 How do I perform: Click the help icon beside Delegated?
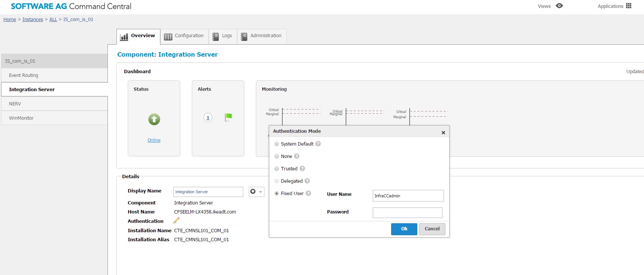(x=307, y=181)
